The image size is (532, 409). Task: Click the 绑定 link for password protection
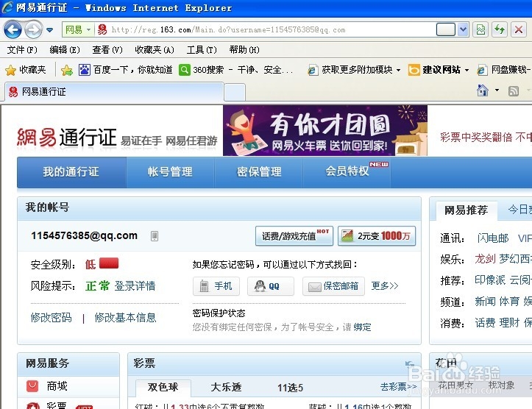coord(362,327)
